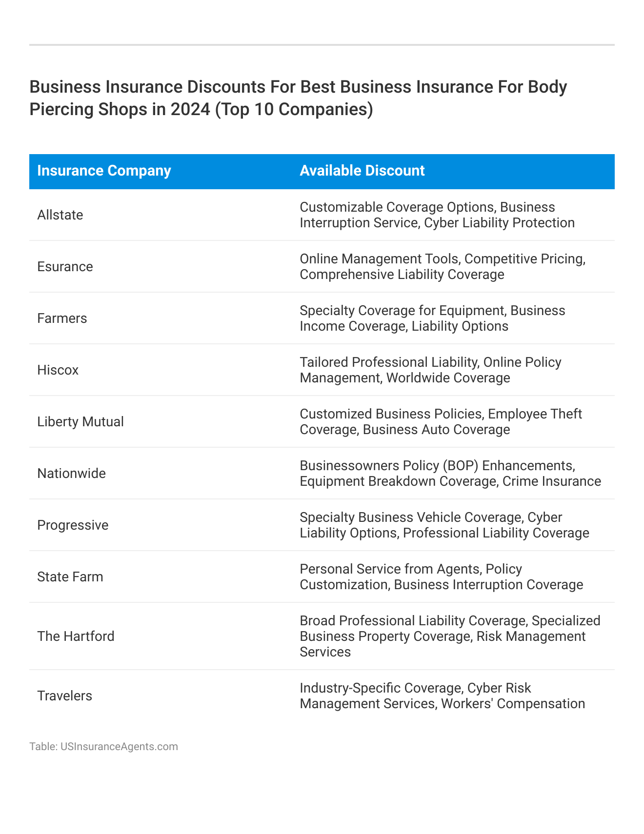The height and width of the screenshot is (834, 644).
Task: Click the Esurance company cell
Action: pyautogui.click(x=65, y=267)
